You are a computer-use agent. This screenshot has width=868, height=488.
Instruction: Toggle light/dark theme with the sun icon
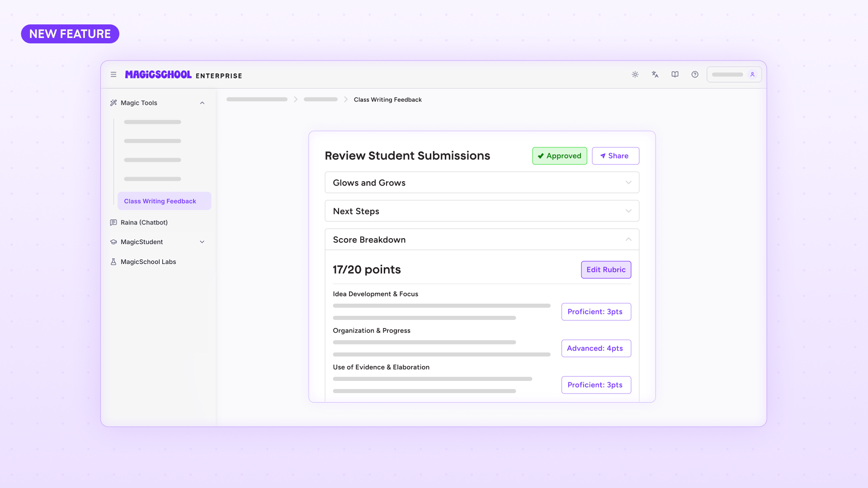point(635,74)
